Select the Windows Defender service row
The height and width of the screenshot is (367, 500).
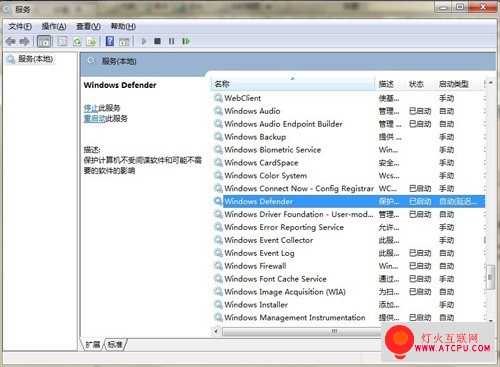pyautogui.click(x=348, y=201)
